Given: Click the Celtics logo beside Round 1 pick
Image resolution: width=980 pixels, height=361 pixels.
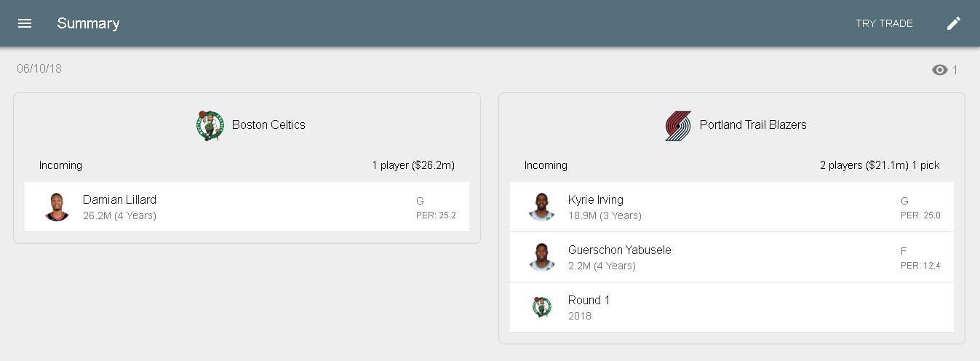Looking at the screenshot, I should tap(542, 307).
